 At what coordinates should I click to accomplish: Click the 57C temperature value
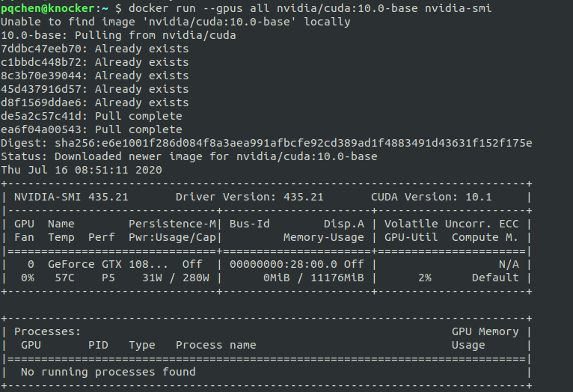64,278
